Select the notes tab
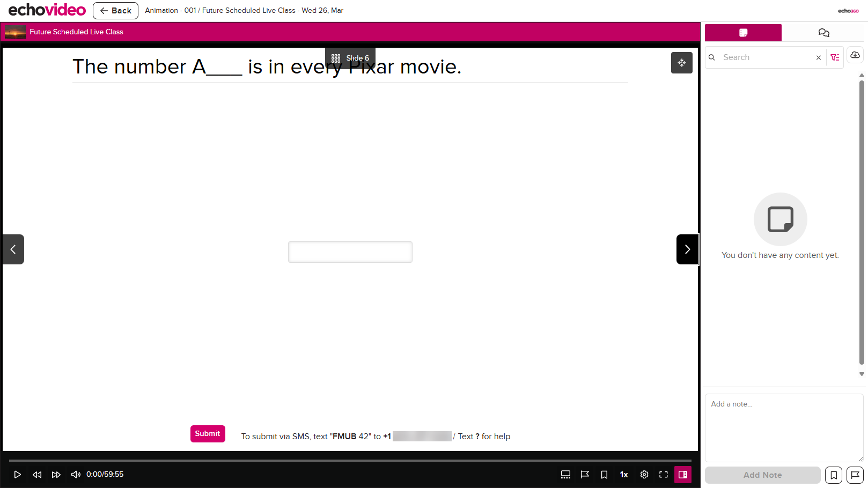The width and height of the screenshot is (868, 488). pyautogui.click(x=743, y=33)
